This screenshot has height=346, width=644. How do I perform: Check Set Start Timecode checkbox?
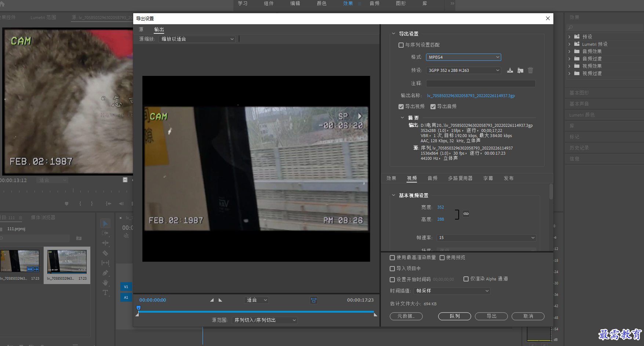[392, 279]
